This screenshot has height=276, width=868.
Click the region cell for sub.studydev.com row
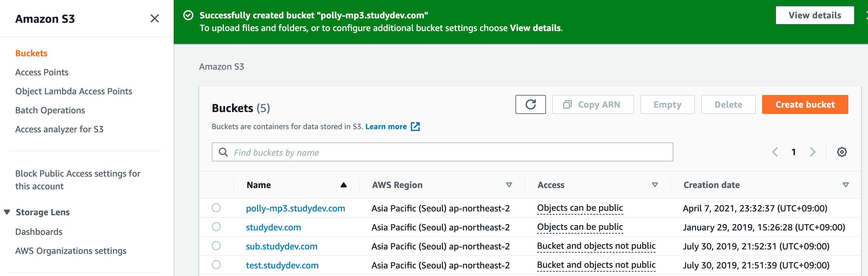(x=440, y=246)
